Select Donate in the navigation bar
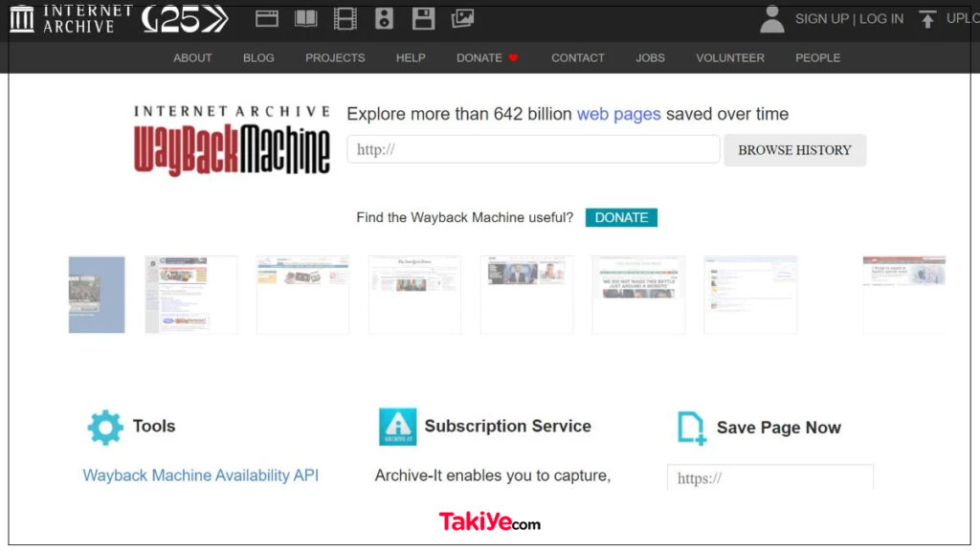This screenshot has height=551, width=980. click(487, 58)
